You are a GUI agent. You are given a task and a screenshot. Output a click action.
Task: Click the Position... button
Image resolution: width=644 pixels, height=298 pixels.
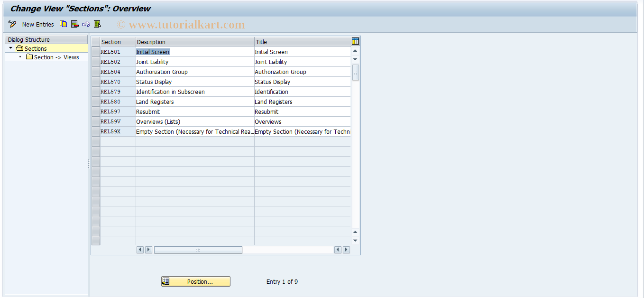click(196, 281)
